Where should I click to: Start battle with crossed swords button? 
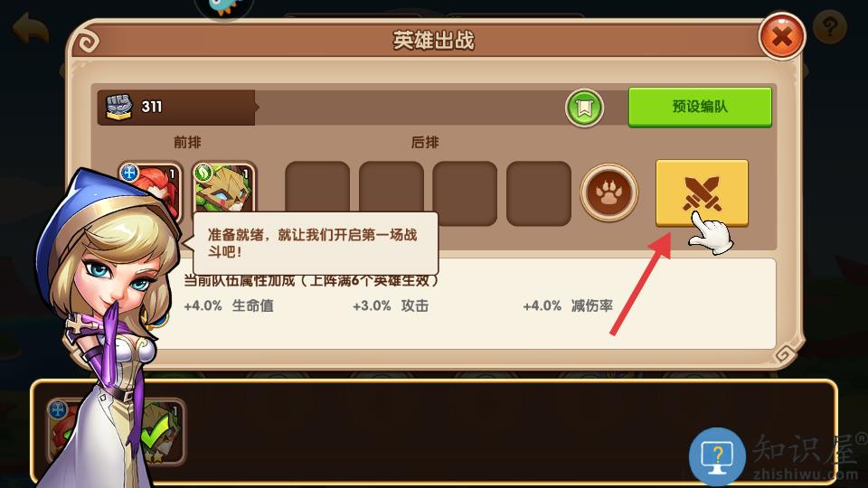pos(702,192)
